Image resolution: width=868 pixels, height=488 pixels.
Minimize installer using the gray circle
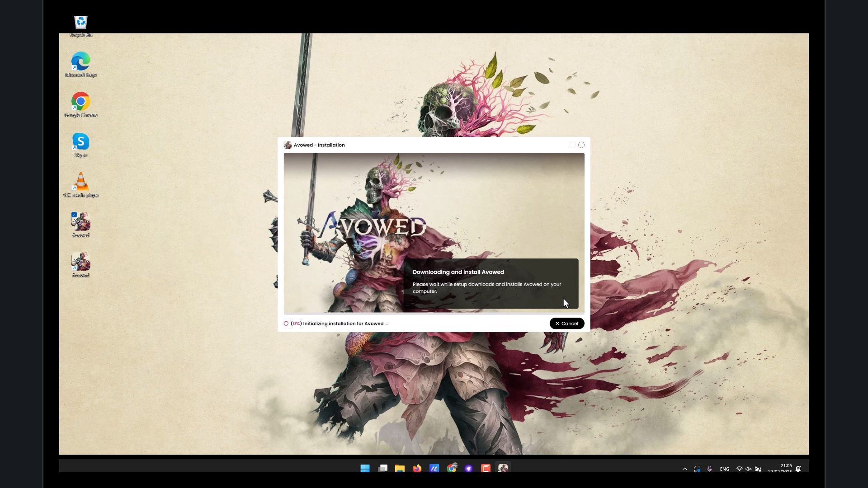[x=572, y=145]
